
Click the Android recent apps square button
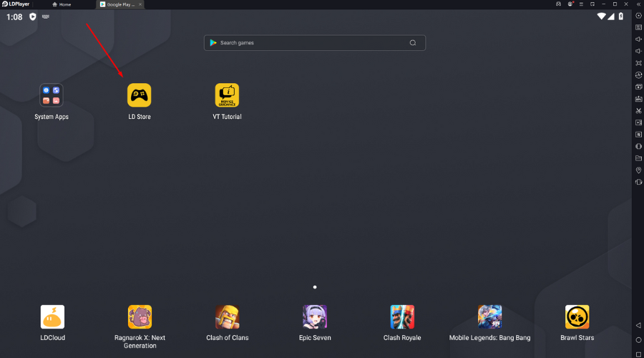[639, 354]
